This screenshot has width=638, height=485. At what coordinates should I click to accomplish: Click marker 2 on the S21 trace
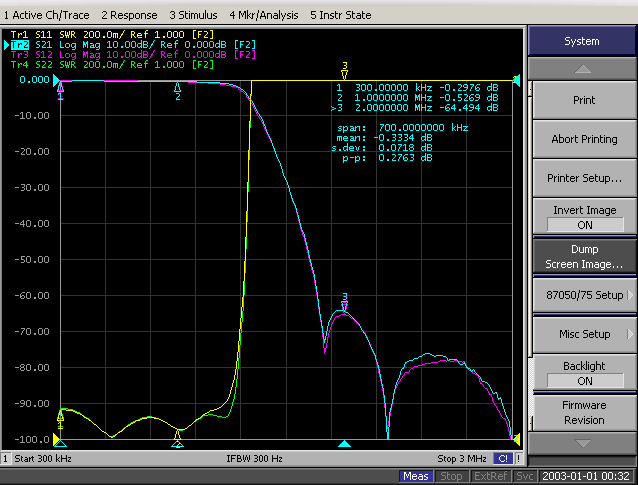(x=177, y=91)
